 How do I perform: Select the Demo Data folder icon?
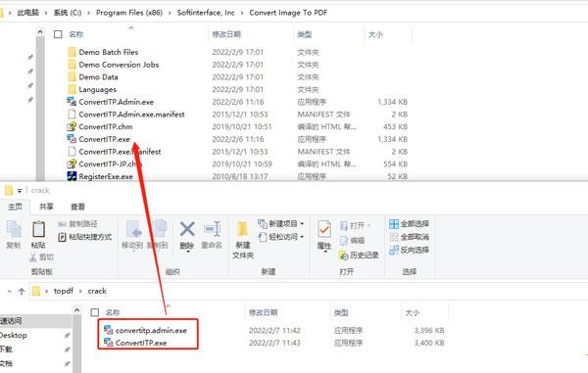72,76
